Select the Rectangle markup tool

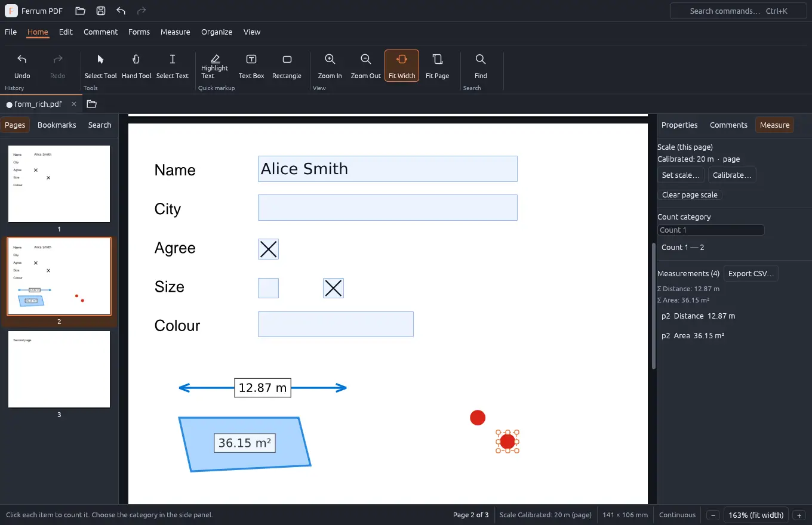click(x=287, y=66)
